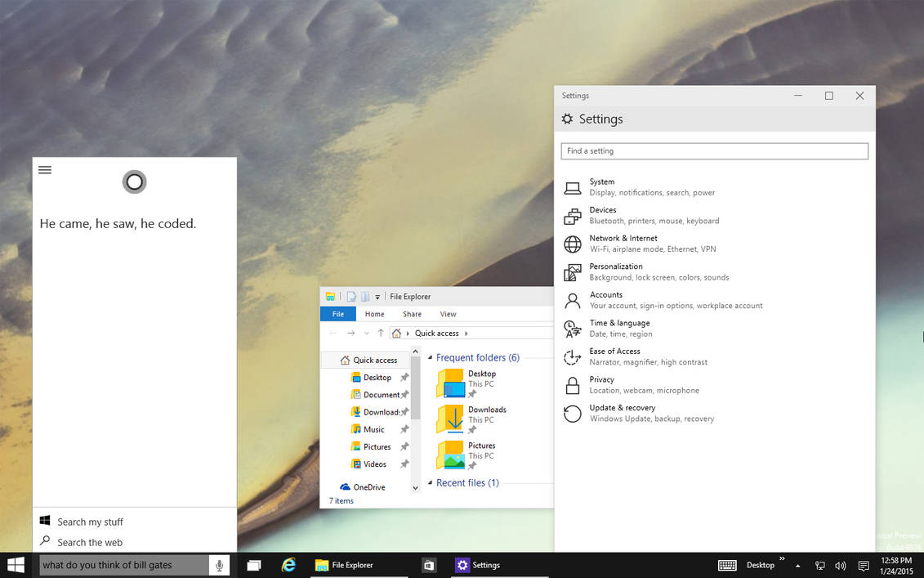The image size is (924, 578).
Task: Select Downloads folder in Frequent folders
Action: click(x=471, y=419)
